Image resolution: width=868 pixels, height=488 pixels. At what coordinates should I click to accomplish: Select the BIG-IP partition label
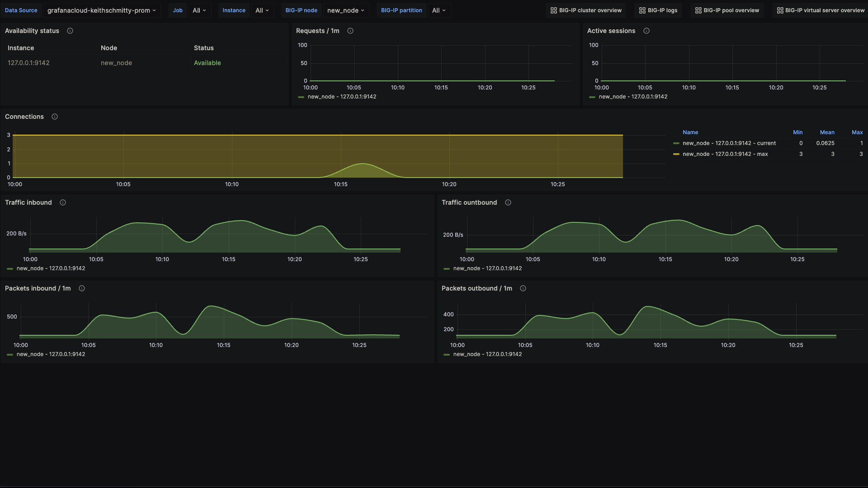401,10
